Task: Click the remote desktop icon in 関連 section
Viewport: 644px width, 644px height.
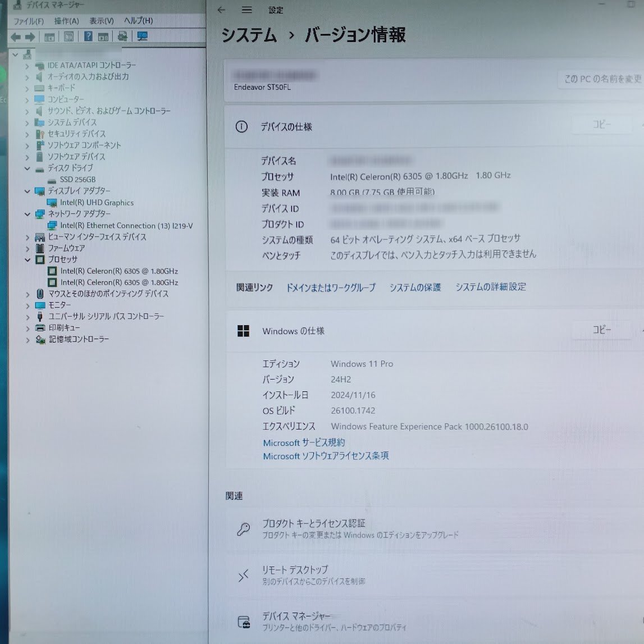Action: click(x=243, y=576)
